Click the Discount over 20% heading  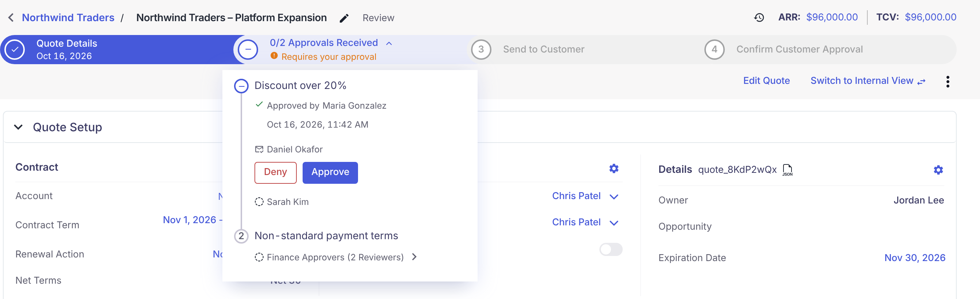300,86
